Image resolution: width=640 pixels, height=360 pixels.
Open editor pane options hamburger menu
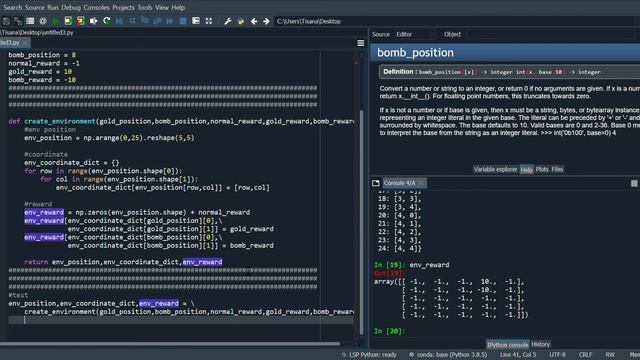click(x=361, y=43)
